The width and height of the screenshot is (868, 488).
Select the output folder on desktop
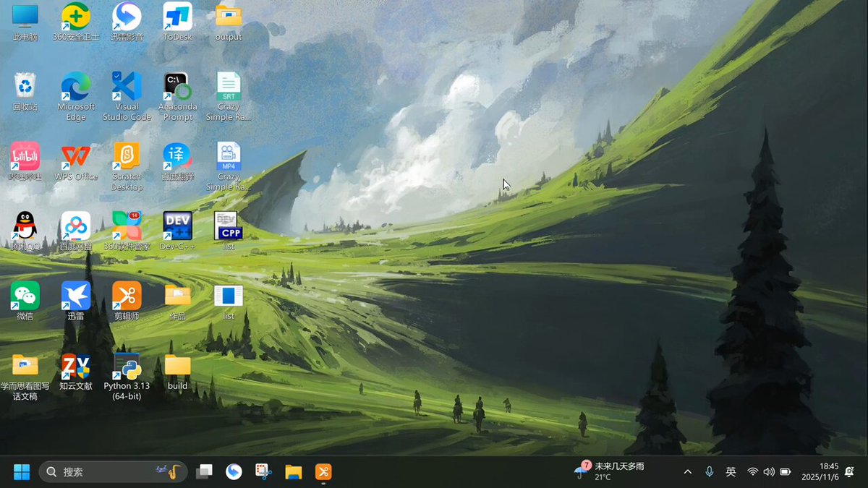(x=229, y=22)
